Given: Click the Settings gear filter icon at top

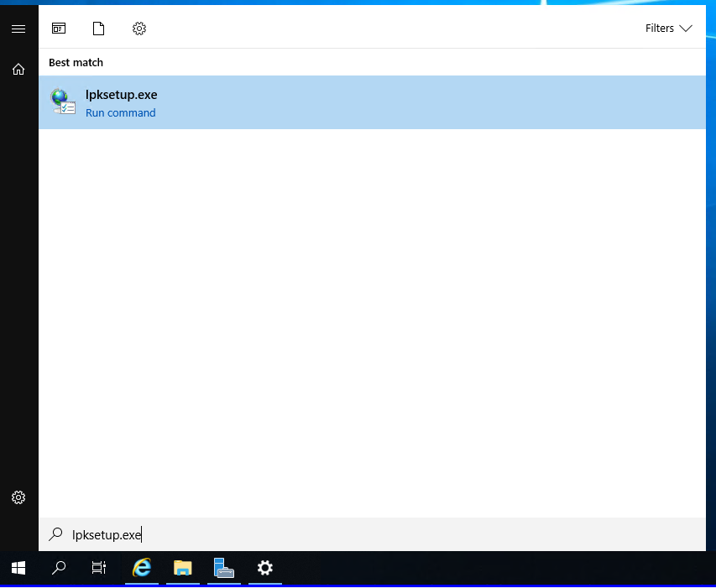Looking at the screenshot, I should (138, 28).
